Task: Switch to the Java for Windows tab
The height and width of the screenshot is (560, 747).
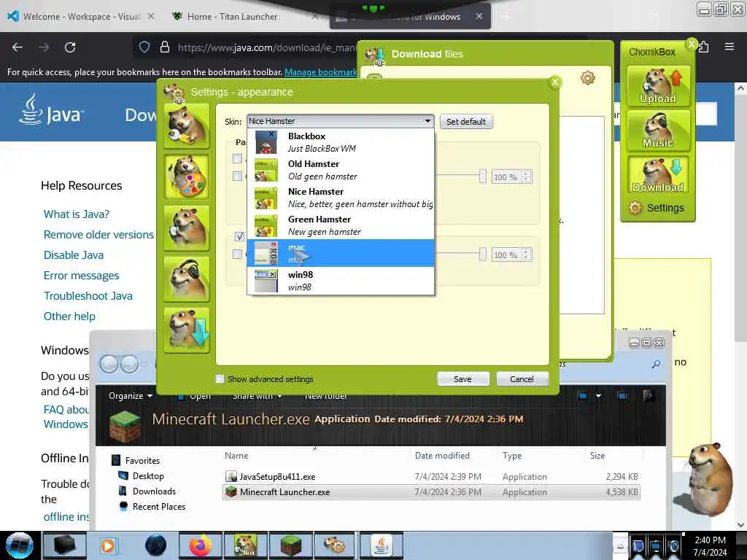Action: pyautogui.click(x=410, y=17)
